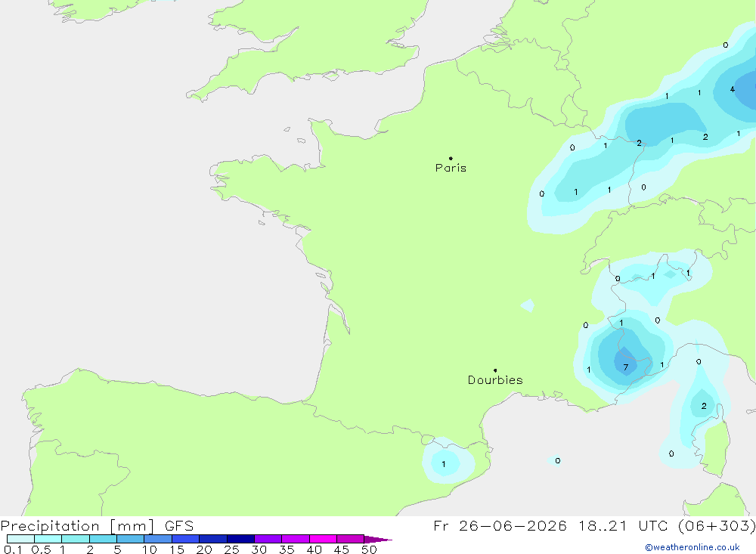The image size is (756, 554).
Task: Select the 30–35 mm purple legend swatch
Action: click(268, 539)
